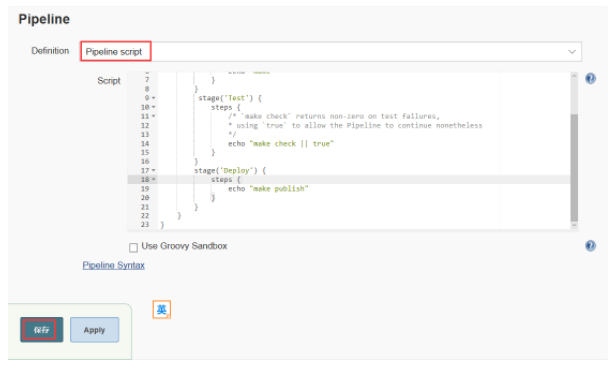The width and height of the screenshot is (608, 370).
Task: Collapse the steps fold arrow on line 18
Action: pyautogui.click(x=154, y=179)
